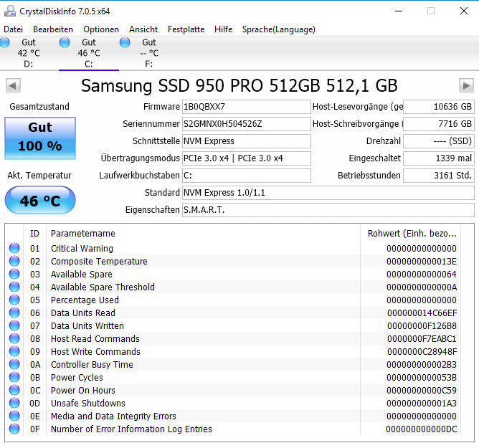
Task: Click status orb of Error Information Log Entries row
Action: click(x=14, y=429)
